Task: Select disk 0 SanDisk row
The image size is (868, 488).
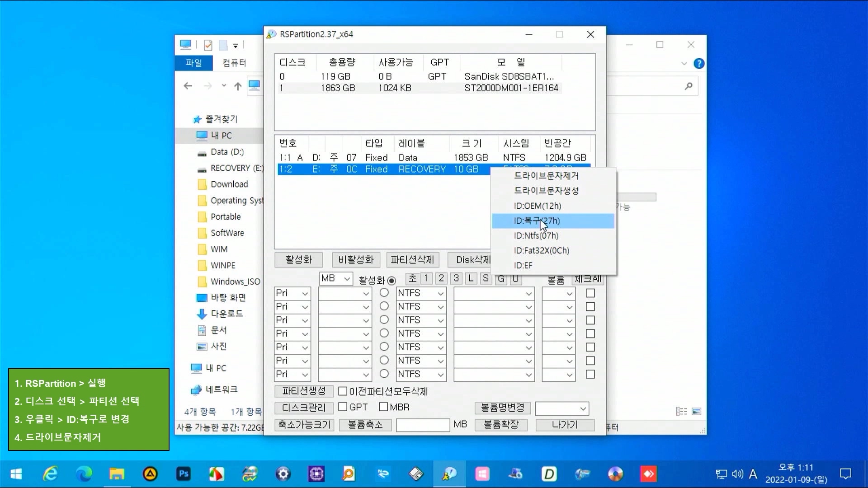Action: tap(419, 76)
